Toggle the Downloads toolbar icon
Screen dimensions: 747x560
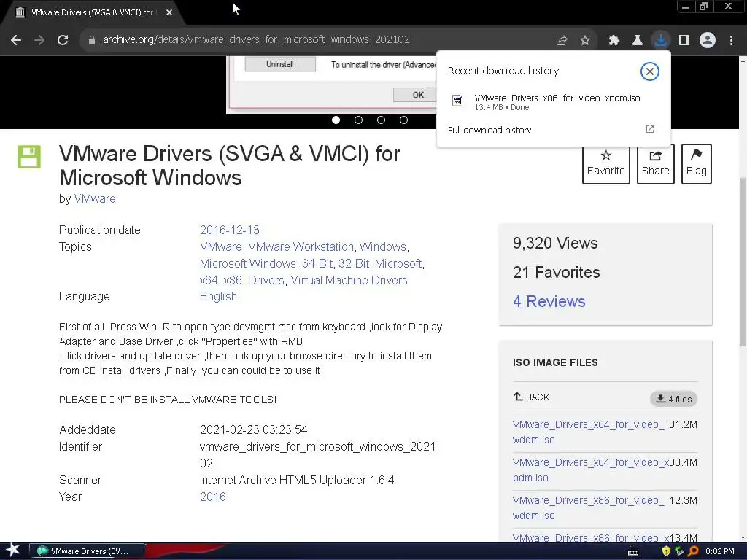(660, 40)
